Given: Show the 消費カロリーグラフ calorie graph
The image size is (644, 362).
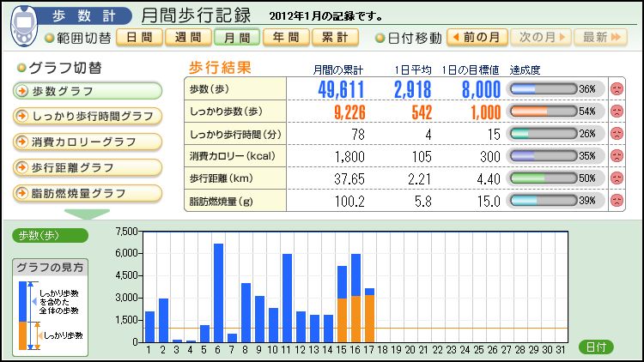Looking at the screenshot, I should click(x=88, y=142).
